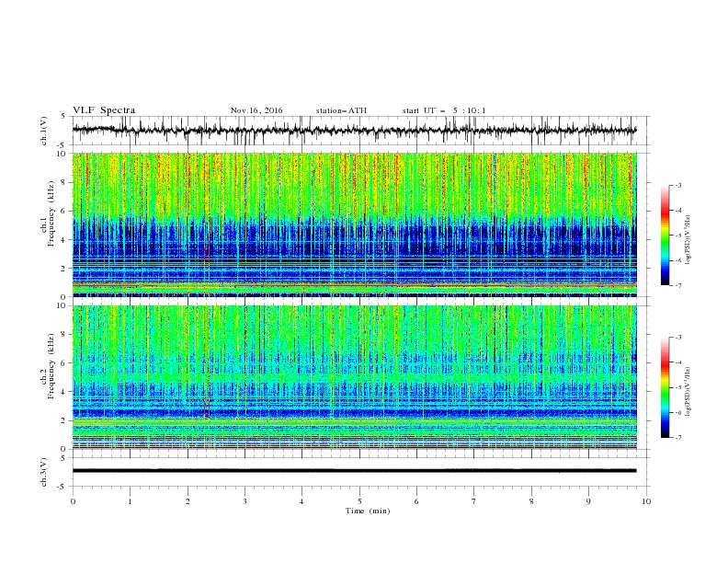Select the ch.2 'Frequency (kHz)' axis label
Screen dimensions: 728x563
(51, 366)
